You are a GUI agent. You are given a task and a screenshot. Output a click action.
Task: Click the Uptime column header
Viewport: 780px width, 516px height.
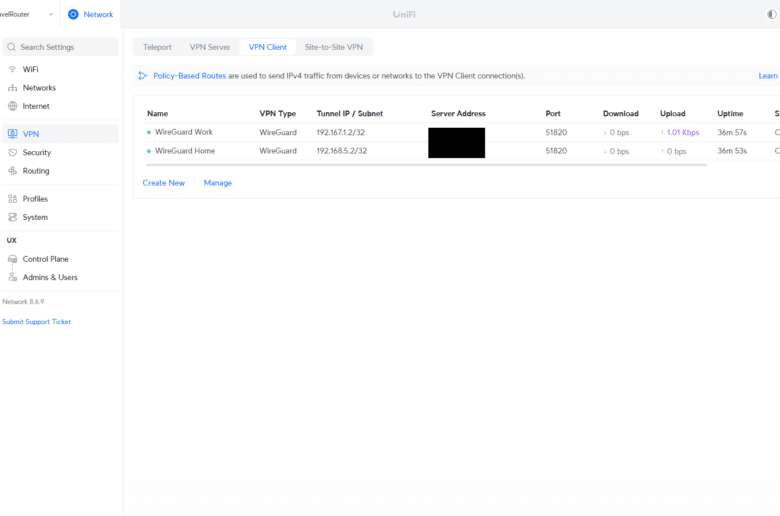730,113
